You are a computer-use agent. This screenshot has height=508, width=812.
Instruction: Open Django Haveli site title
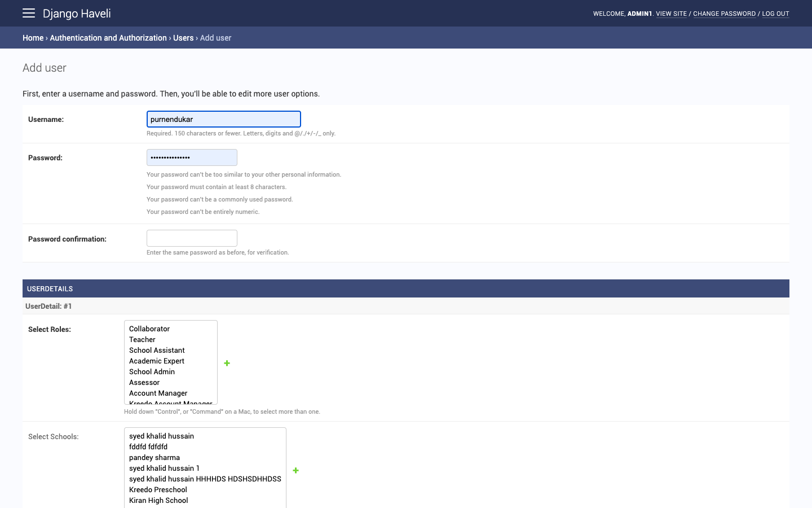tap(77, 14)
